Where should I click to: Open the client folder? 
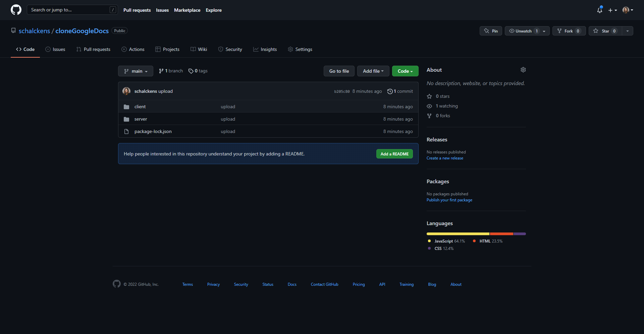tap(140, 107)
